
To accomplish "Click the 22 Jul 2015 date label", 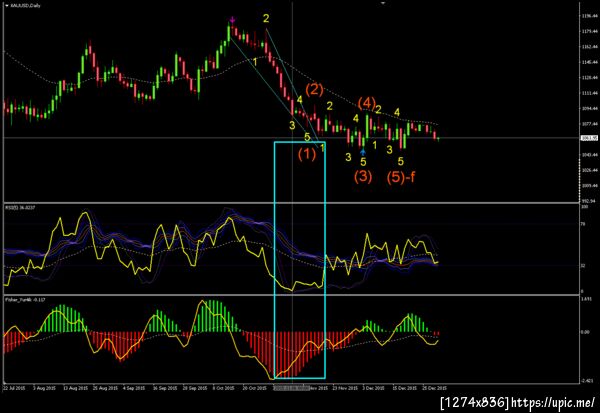I will coord(14,388).
